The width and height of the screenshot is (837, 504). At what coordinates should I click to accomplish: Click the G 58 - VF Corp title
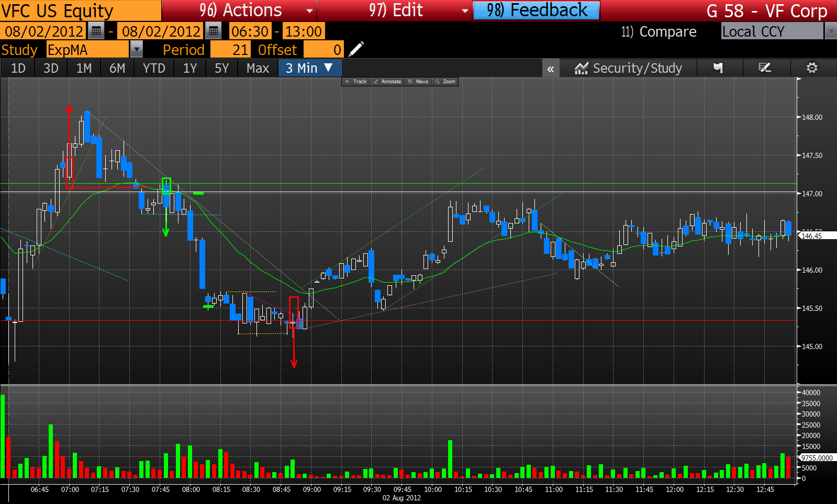(767, 10)
